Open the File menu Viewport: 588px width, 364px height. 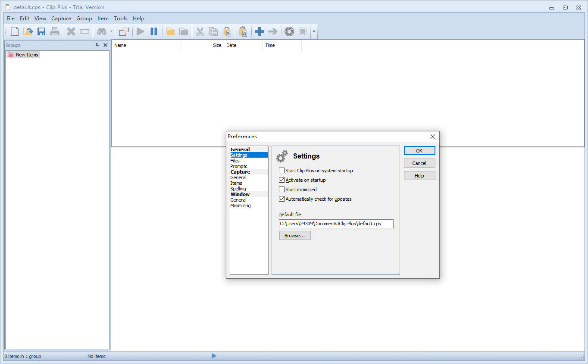pyautogui.click(x=10, y=19)
